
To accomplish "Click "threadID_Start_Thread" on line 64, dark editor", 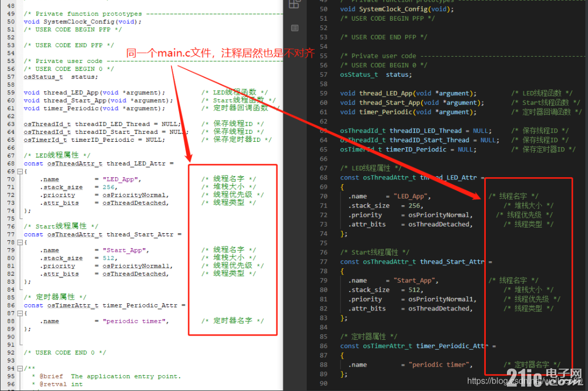I will pyautogui.click(x=430, y=140).
